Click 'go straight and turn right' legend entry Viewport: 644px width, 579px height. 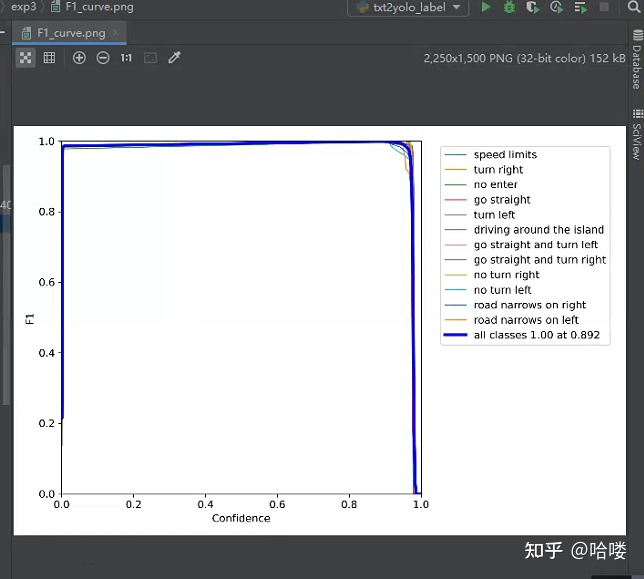(x=525, y=260)
